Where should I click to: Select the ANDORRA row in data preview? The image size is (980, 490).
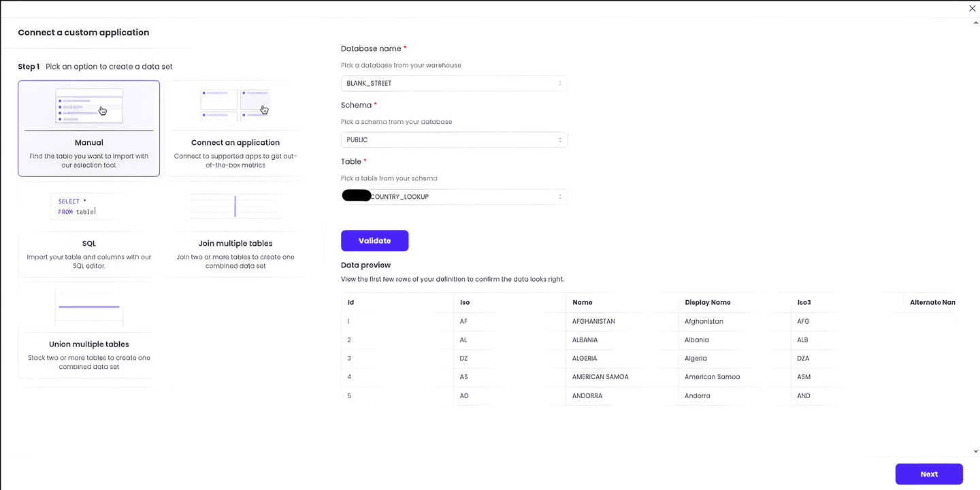point(587,395)
